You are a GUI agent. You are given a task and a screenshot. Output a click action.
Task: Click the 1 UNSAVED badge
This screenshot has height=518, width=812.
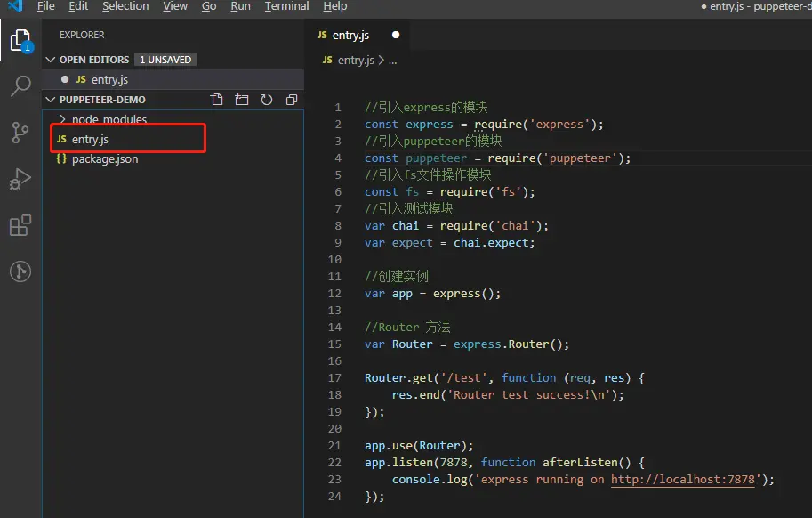tap(165, 60)
